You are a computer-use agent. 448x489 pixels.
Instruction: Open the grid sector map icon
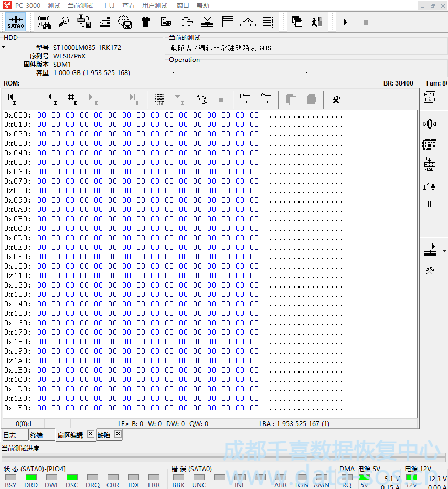click(228, 22)
